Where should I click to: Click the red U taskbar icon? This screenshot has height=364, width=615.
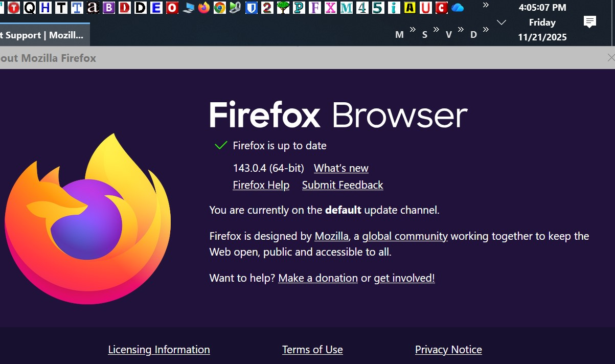click(425, 8)
